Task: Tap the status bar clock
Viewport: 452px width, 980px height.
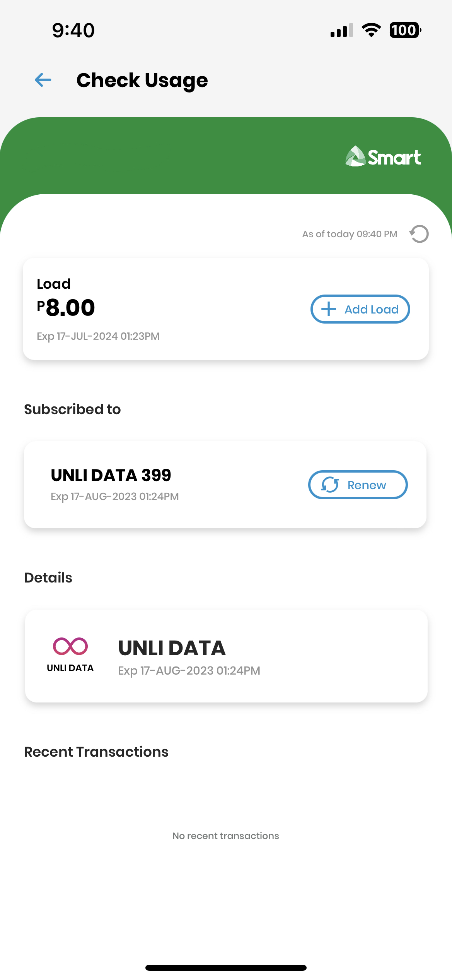Action: (x=73, y=31)
